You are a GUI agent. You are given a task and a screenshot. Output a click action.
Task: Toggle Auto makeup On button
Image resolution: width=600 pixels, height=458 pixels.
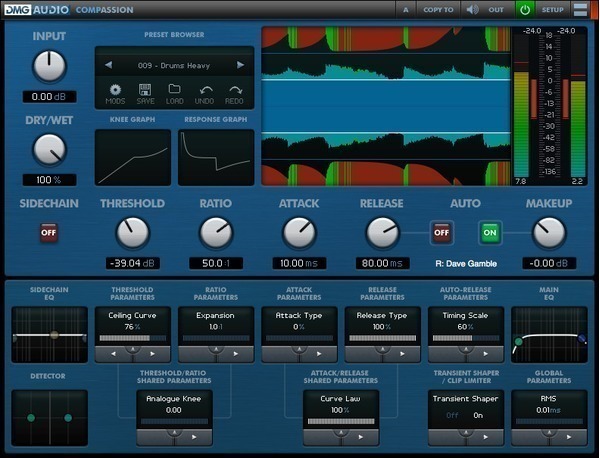(x=490, y=233)
